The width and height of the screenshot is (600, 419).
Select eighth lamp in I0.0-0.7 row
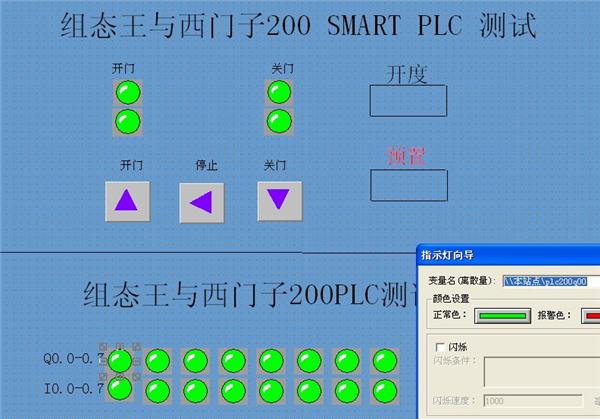point(385,391)
